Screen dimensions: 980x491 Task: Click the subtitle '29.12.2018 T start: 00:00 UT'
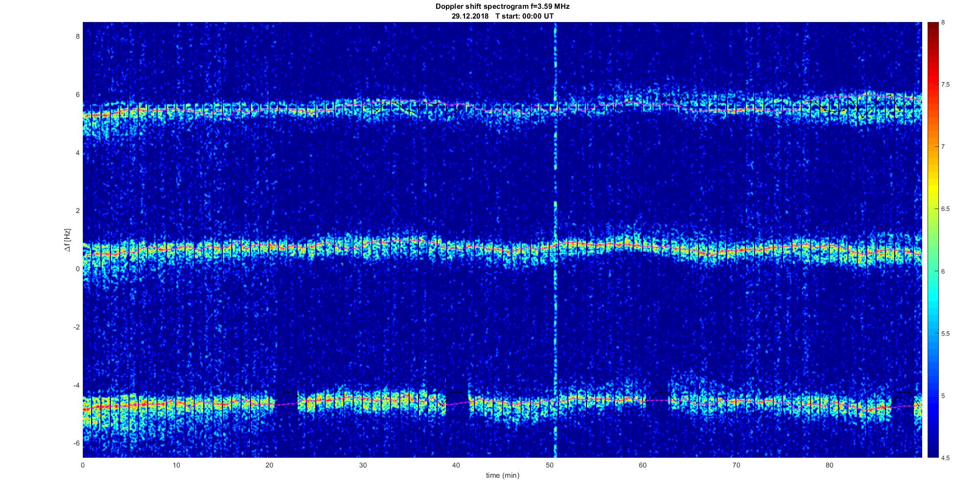(503, 16)
